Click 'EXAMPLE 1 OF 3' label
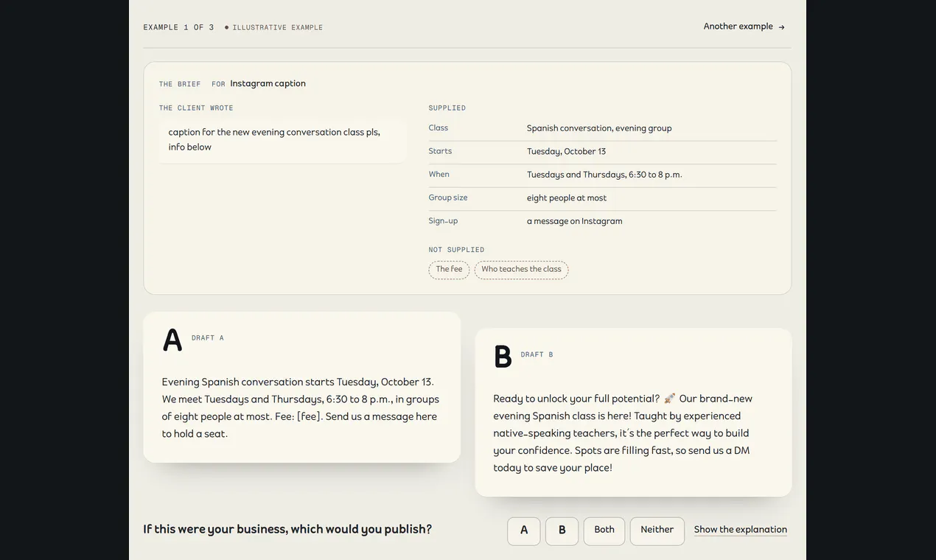936x560 pixels. tap(178, 27)
